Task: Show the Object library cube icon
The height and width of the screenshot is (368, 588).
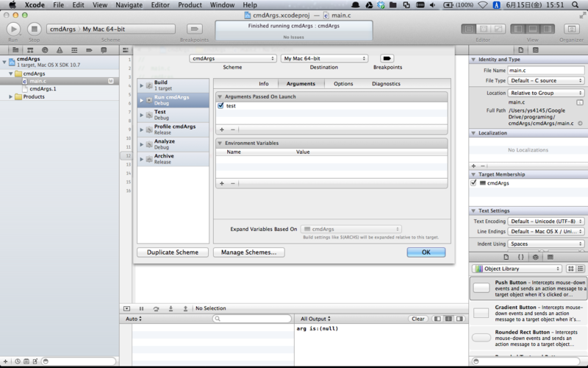Action: pyautogui.click(x=536, y=257)
